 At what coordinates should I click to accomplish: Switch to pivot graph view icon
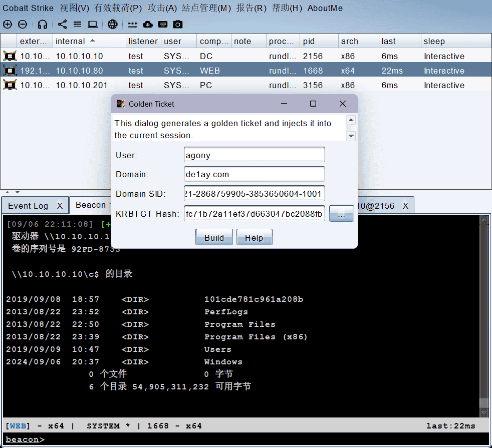click(x=62, y=24)
